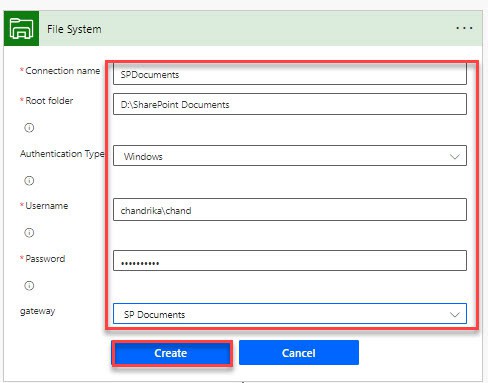Click the Username input field

pyautogui.click(x=290, y=210)
